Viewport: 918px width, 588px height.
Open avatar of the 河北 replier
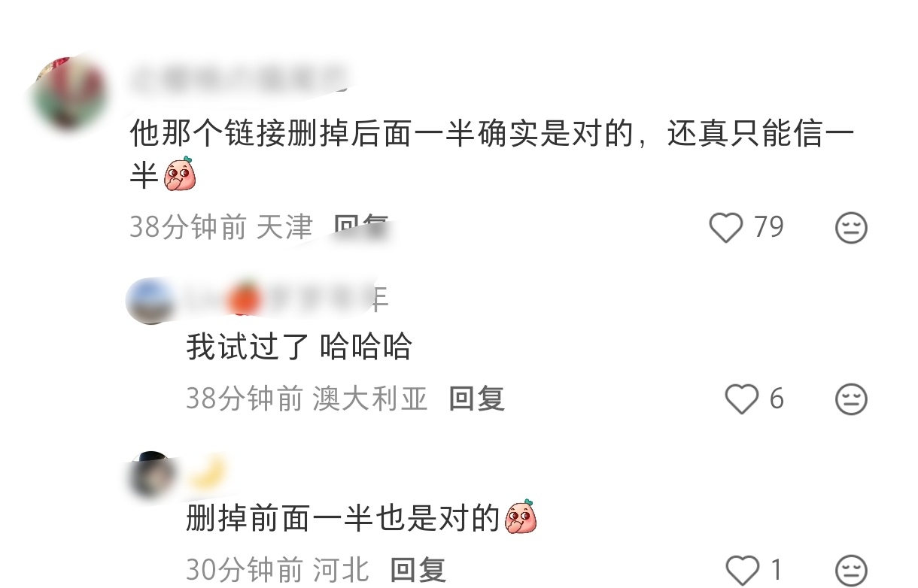(x=153, y=475)
